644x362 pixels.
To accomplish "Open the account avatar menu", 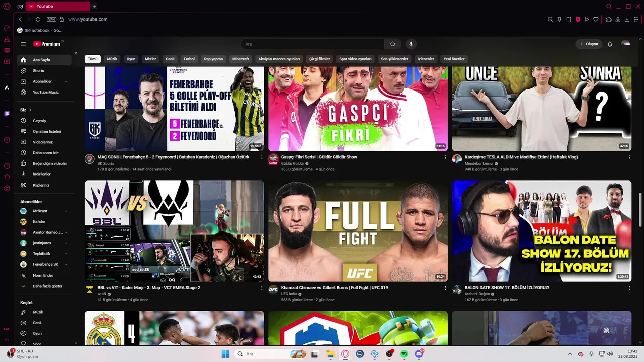I will tap(626, 44).
